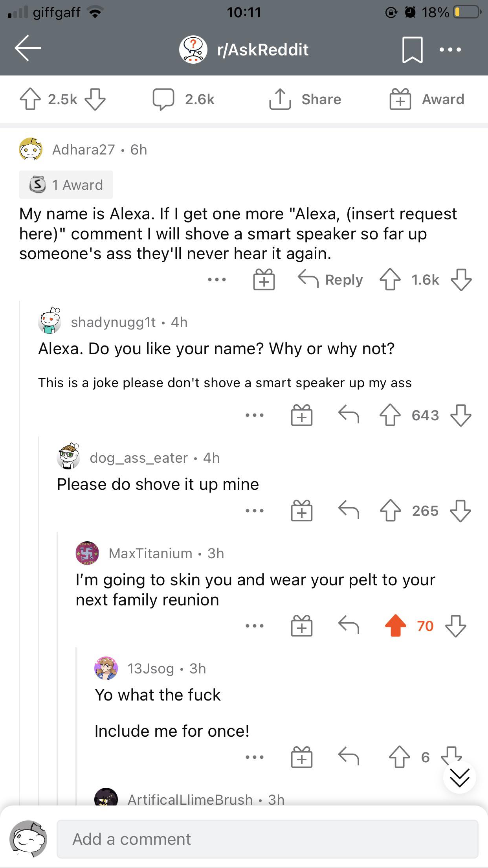The height and width of the screenshot is (868, 488).
Task: Tap the Add a comment field
Action: (x=267, y=839)
